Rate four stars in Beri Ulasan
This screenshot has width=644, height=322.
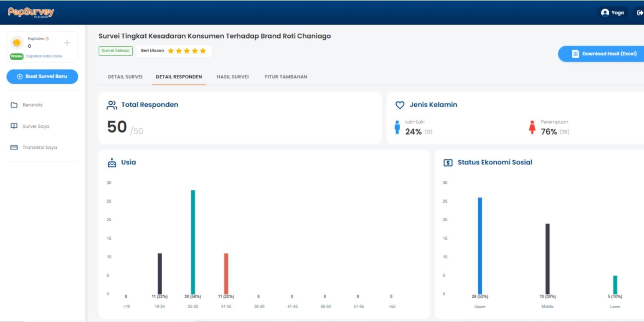click(x=195, y=51)
